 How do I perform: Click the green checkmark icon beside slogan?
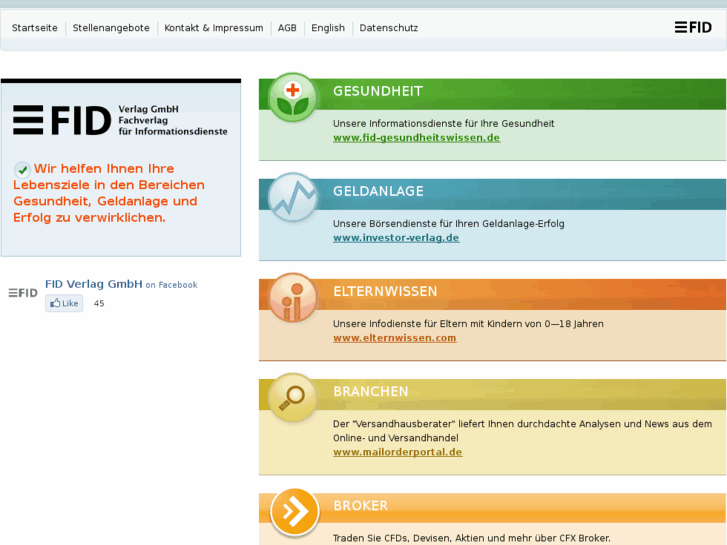(x=22, y=170)
